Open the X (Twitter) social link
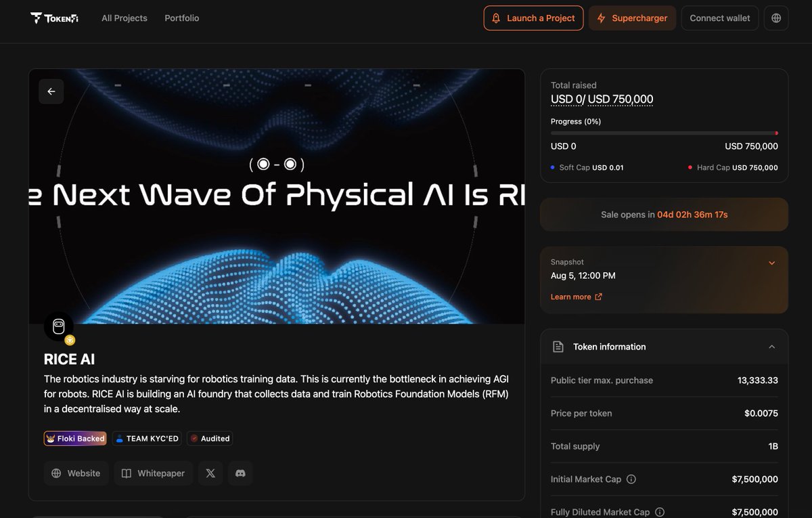 point(210,473)
